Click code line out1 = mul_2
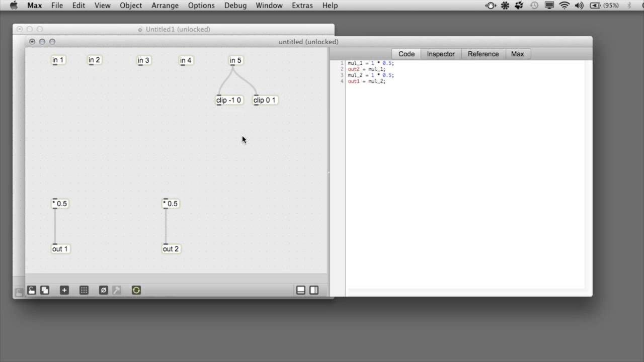 point(367,81)
